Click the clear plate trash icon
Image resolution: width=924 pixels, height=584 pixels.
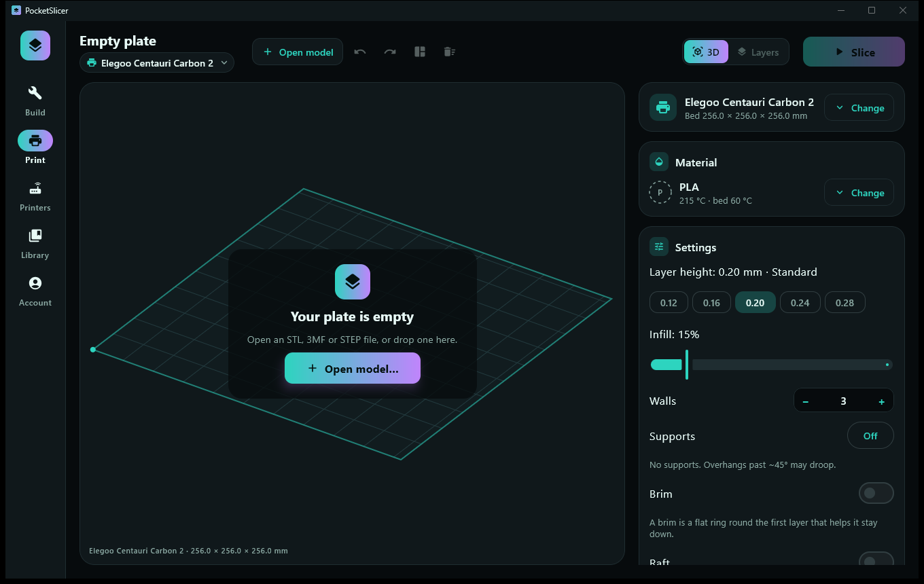(x=450, y=52)
